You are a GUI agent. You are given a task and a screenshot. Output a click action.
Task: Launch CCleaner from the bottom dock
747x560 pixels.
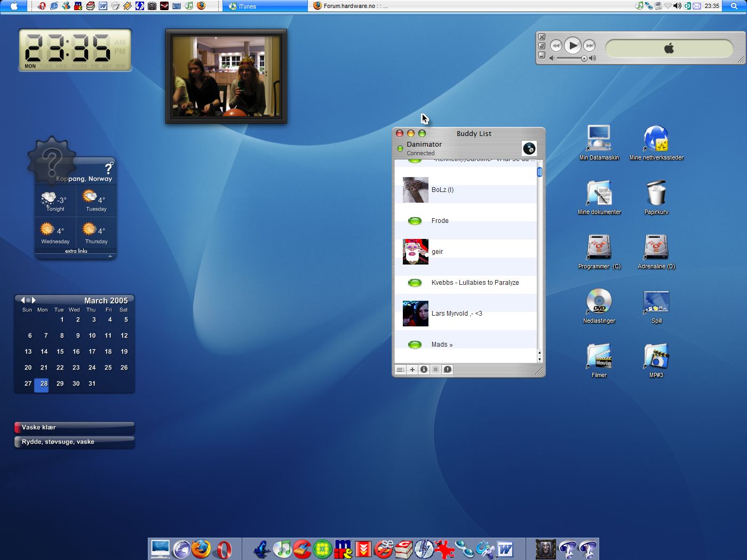point(303,549)
